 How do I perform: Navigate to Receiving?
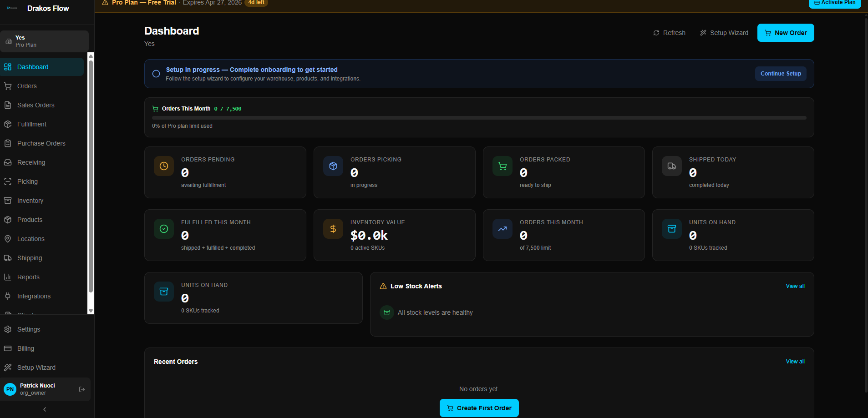tap(42, 162)
